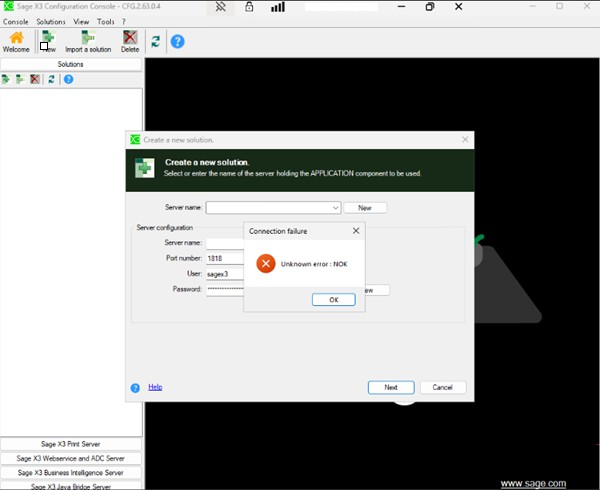This screenshot has width=601, height=492.
Task: Expand the Server name dropdown
Action: [x=335, y=208]
